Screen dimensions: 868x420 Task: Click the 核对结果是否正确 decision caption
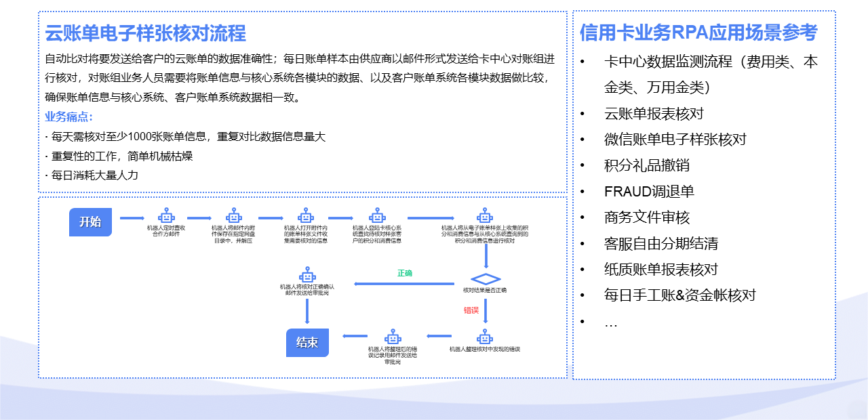click(485, 290)
